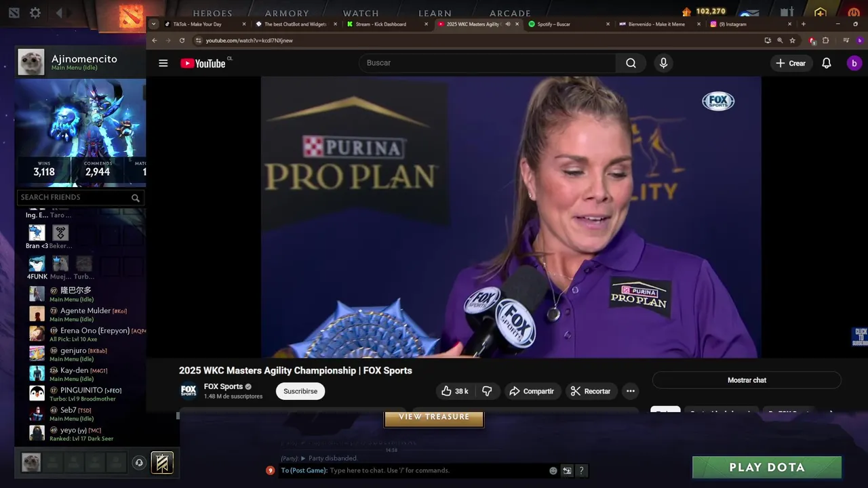868x488 pixels.
Task: Open media controls icon in browser toolbar
Action: [846, 40]
